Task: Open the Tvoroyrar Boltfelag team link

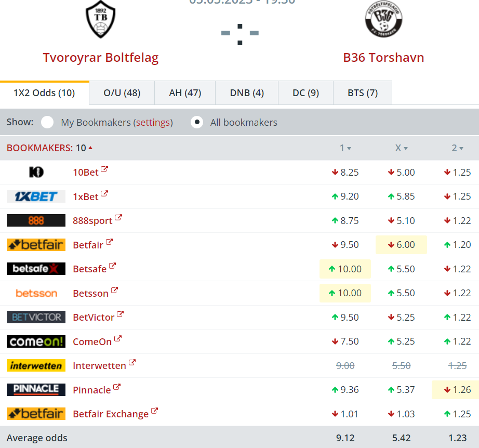Action: click(100, 58)
